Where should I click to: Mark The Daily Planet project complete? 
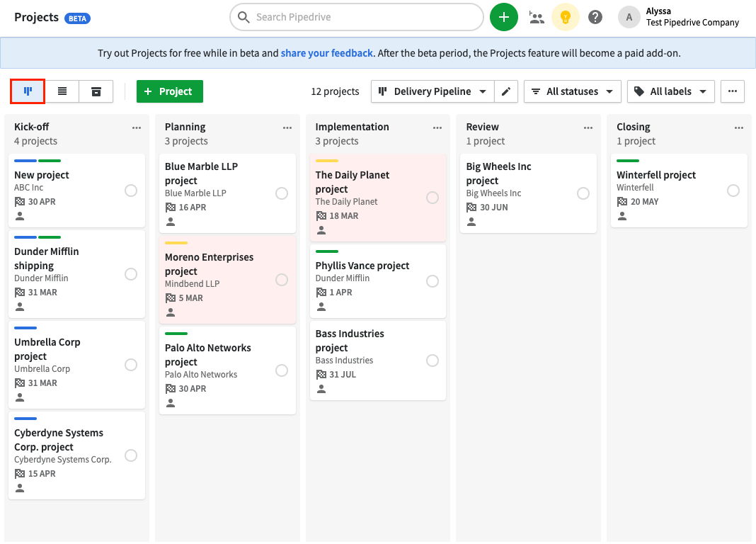[x=433, y=198]
